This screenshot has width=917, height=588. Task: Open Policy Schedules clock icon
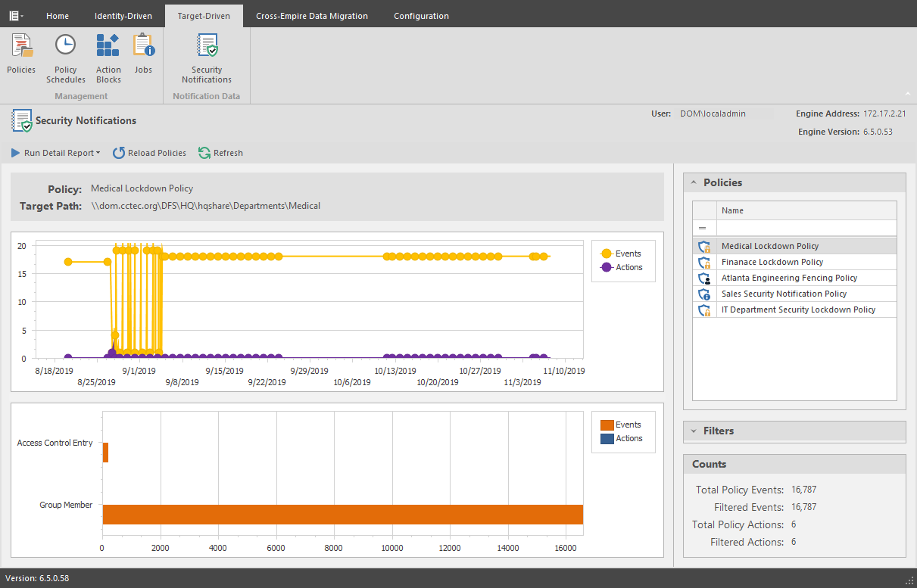point(66,47)
